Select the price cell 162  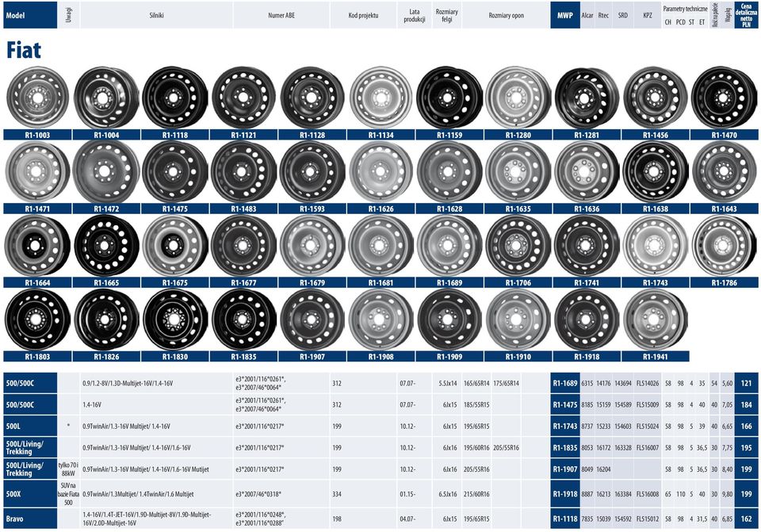tap(747, 519)
